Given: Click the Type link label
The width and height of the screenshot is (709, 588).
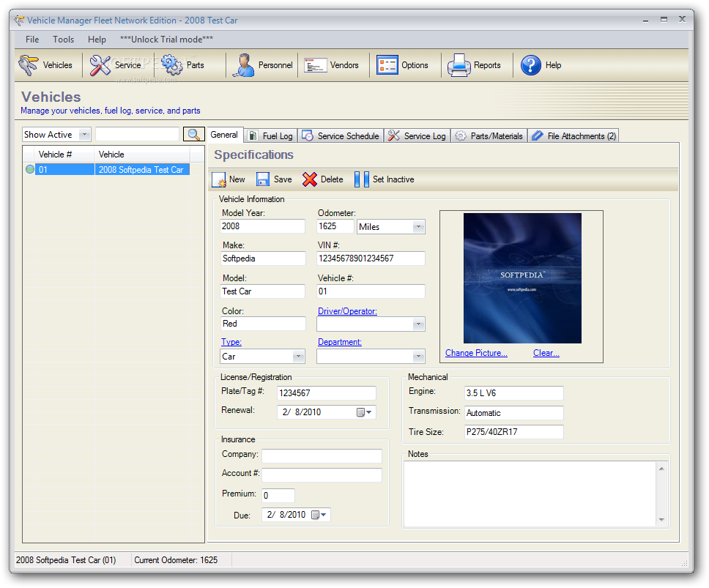Looking at the screenshot, I should pyautogui.click(x=231, y=342).
